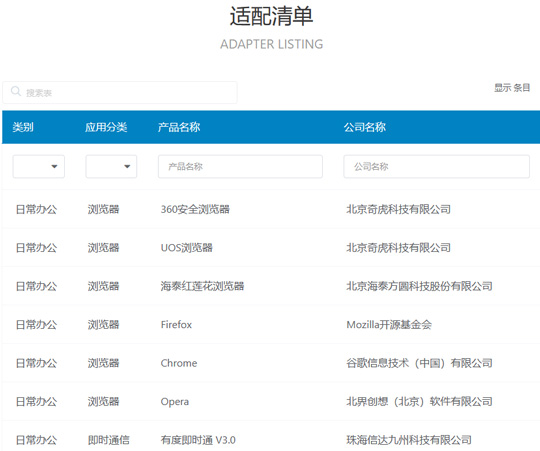This screenshot has width=540, height=451.
Task: Select the 海泰红莲花浏览器 product cell
Action: click(x=202, y=286)
